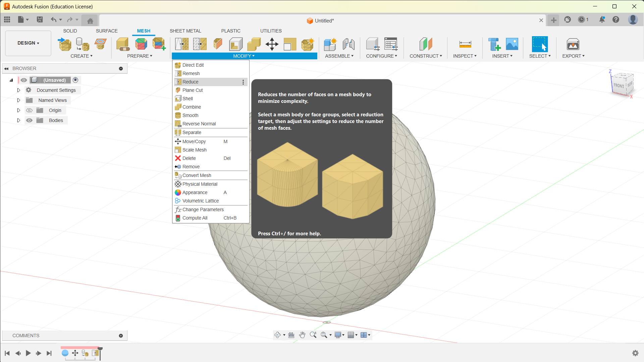This screenshot has height=362, width=644.
Task: Toggle visibility of the Bodies folder
Action: pyautogui.click(x=29, y=120)
